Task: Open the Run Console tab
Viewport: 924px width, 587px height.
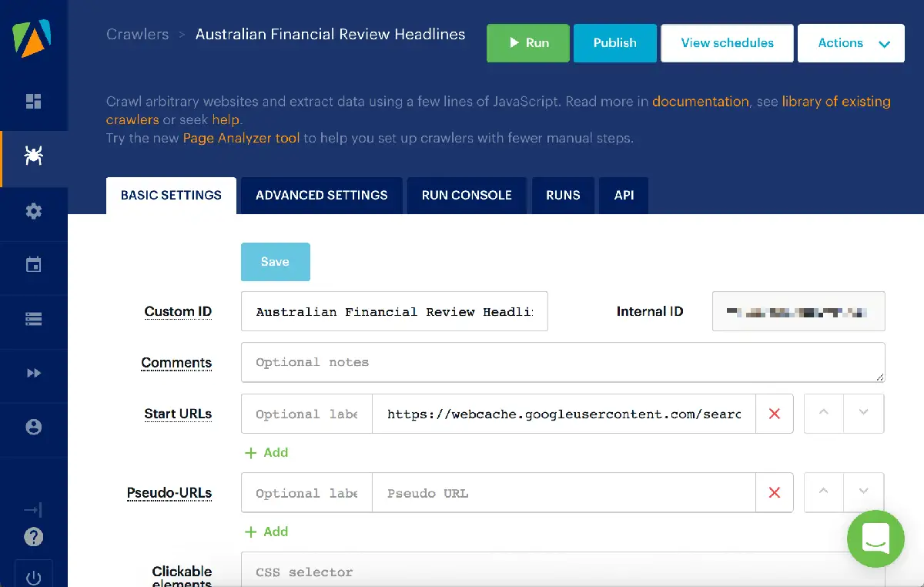Action: (x=467, y=196)
